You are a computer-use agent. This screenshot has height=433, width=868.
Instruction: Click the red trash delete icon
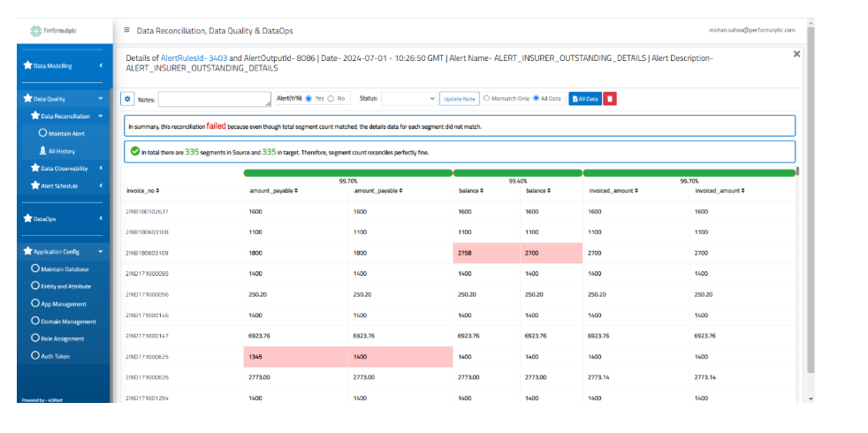click(x=611, y=99)
